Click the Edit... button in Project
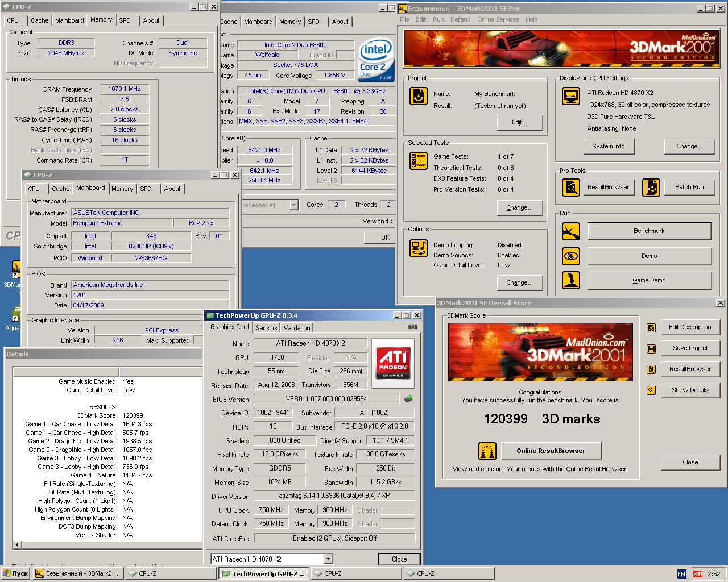The width and height of the screenshot is (728, 582). tap(519, 123)
